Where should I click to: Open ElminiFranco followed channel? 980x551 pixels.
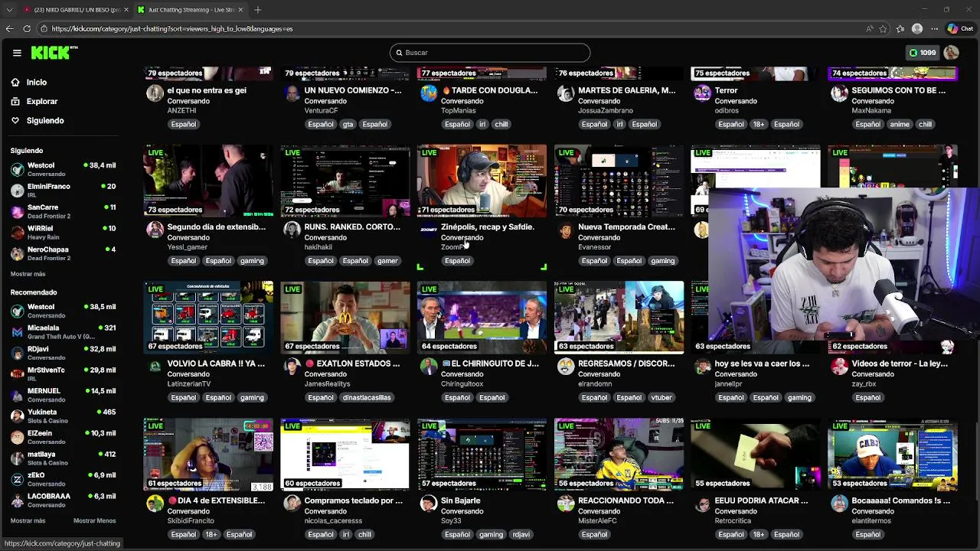pos(63,190)
